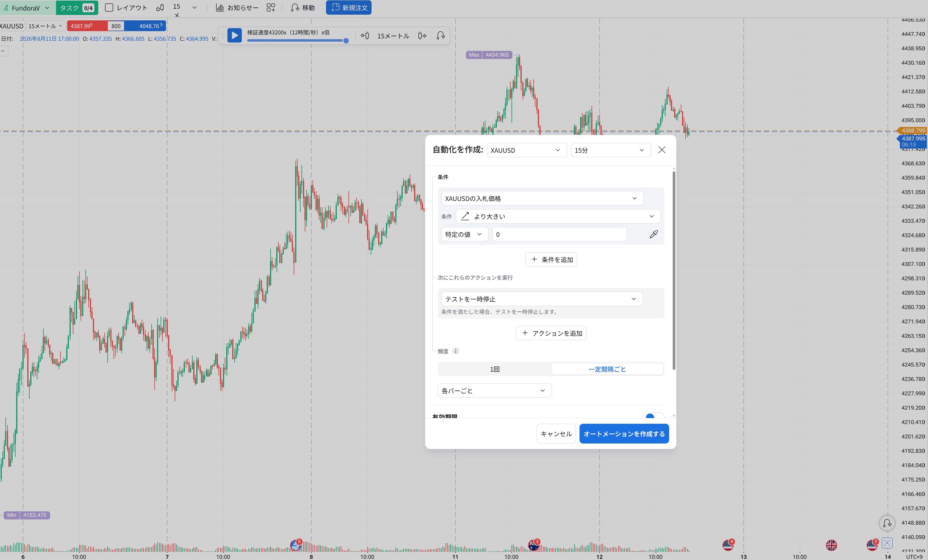
Task: Click the plus icon in 条件を追加
Action: point(534,259)
